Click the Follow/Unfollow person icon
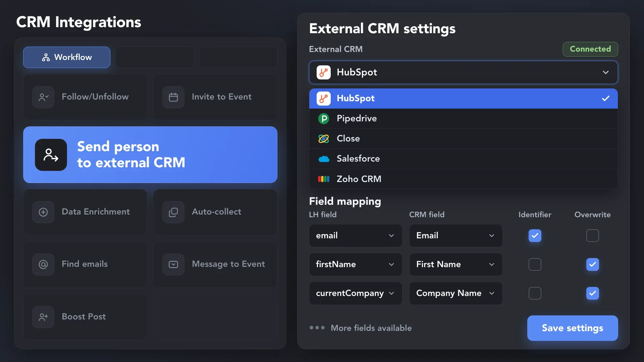 coord(43,97)
